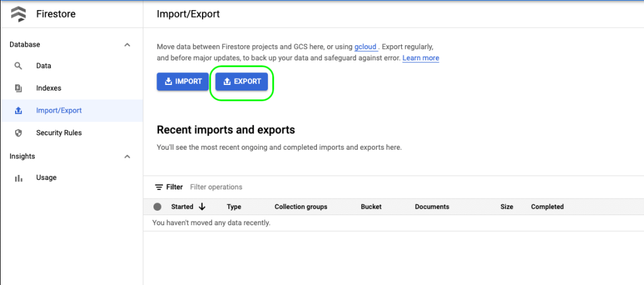Viewport: 644px width, 285px height.
Task: Click the Data magnifier icon
Action: tap(18, 65)
